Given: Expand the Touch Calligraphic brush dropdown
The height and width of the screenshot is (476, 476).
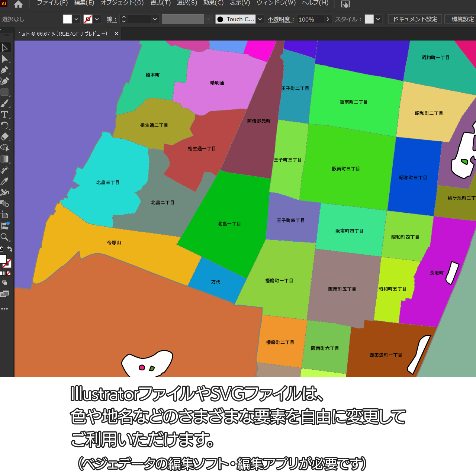Looking at the screenshot, I should pyautogui.click(x=260, y=19).
